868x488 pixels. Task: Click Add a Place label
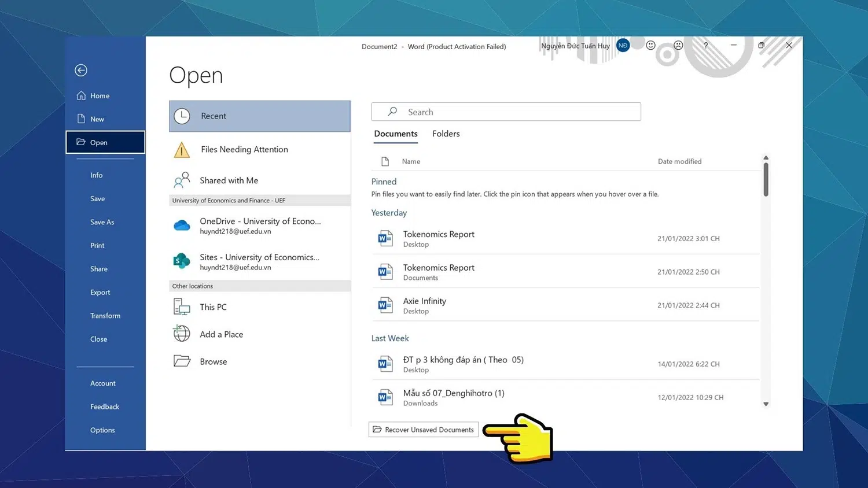coord(222,334)
